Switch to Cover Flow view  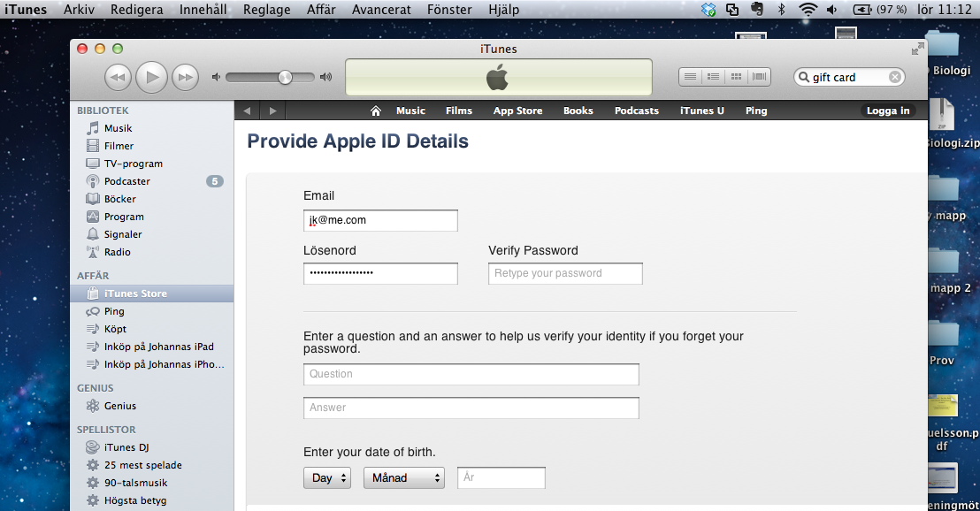tap(760, 77)
